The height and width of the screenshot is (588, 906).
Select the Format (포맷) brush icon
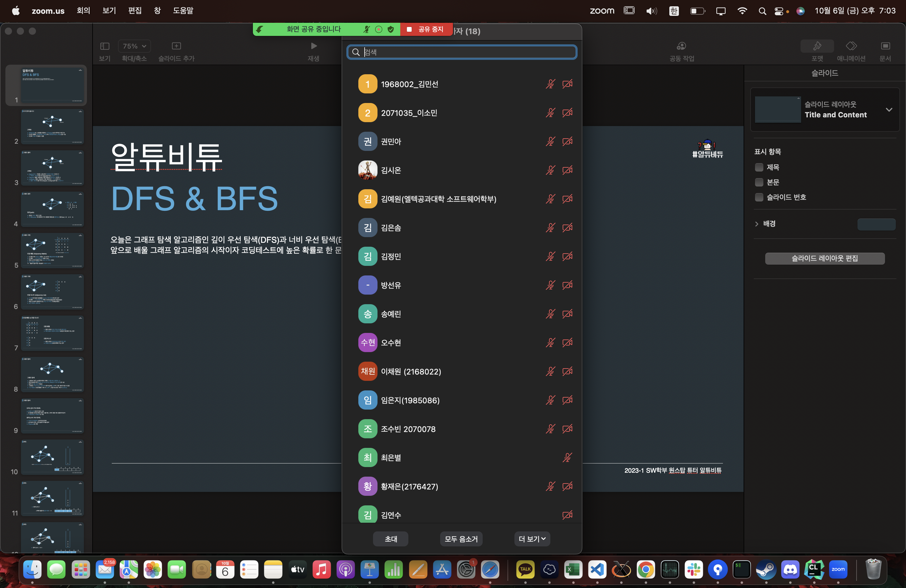click(x=817, y=46)
